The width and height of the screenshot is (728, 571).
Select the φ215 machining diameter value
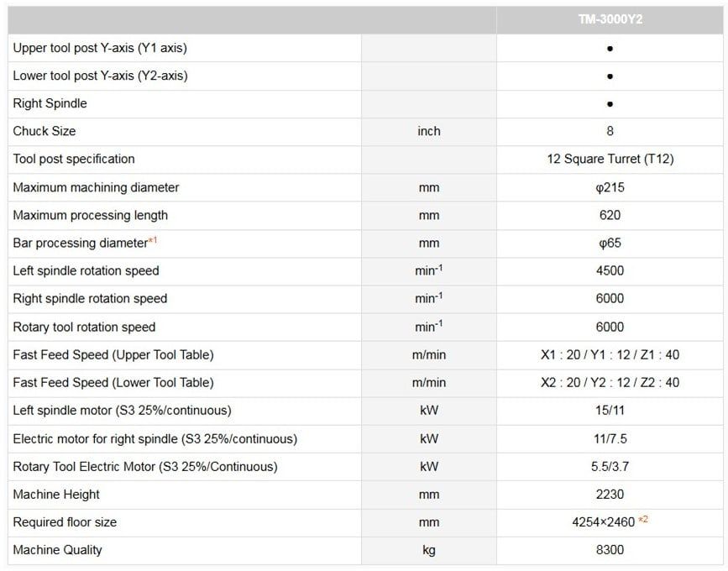610,187
